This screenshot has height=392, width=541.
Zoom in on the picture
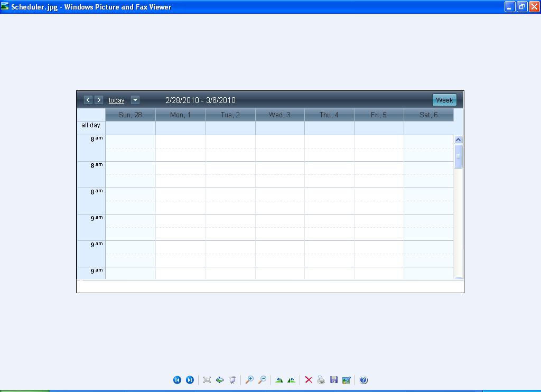(249, 380)
